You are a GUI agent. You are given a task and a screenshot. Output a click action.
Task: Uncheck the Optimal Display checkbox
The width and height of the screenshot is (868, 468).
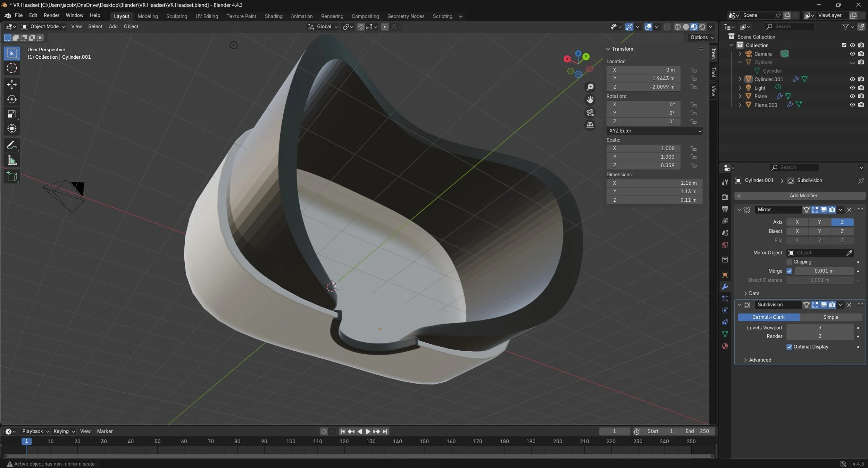tap(789, 347)
